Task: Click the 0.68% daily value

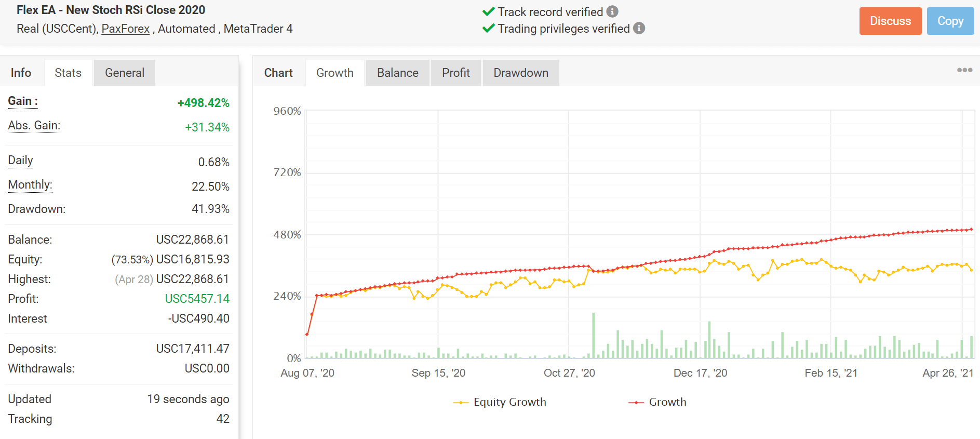Action: (213, 162)
